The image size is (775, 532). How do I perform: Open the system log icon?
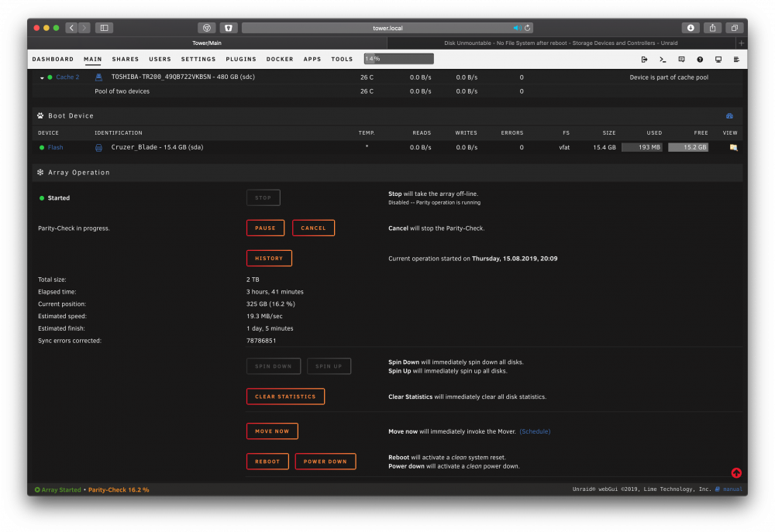tap(736, 60)
